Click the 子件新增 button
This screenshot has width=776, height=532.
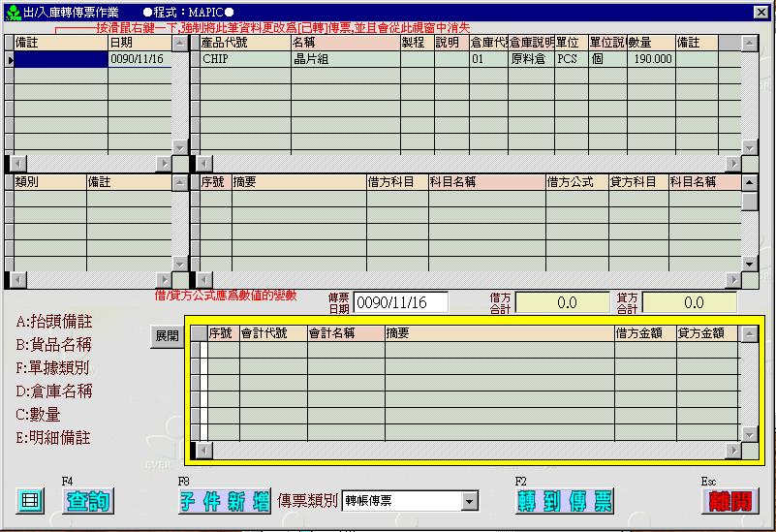point(224,501)
